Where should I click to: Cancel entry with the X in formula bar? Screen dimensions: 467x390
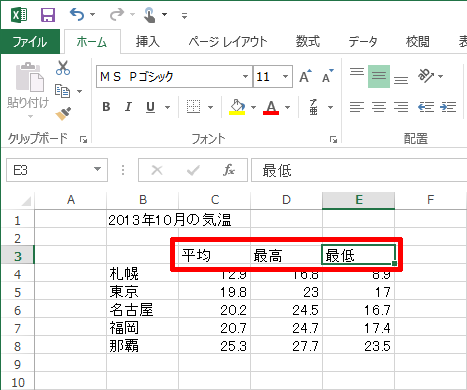[157, 171]
